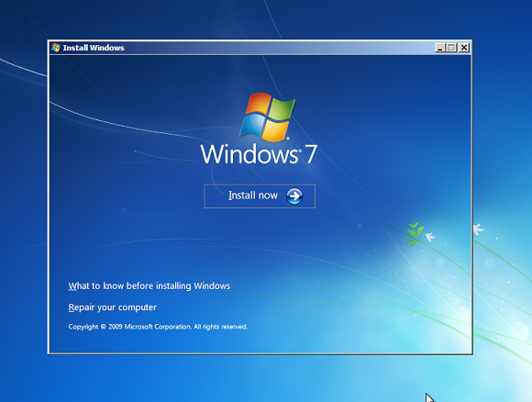This screenshot has height=402, width=532.
Task: Click the Windows 7 logo wordmark
Action: pos(259,154)
